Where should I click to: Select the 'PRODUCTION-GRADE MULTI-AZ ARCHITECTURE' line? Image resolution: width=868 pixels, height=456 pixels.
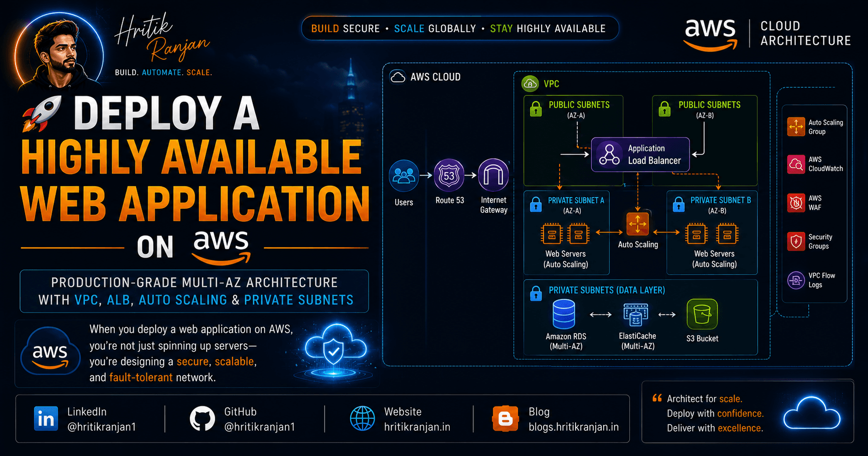195,282
